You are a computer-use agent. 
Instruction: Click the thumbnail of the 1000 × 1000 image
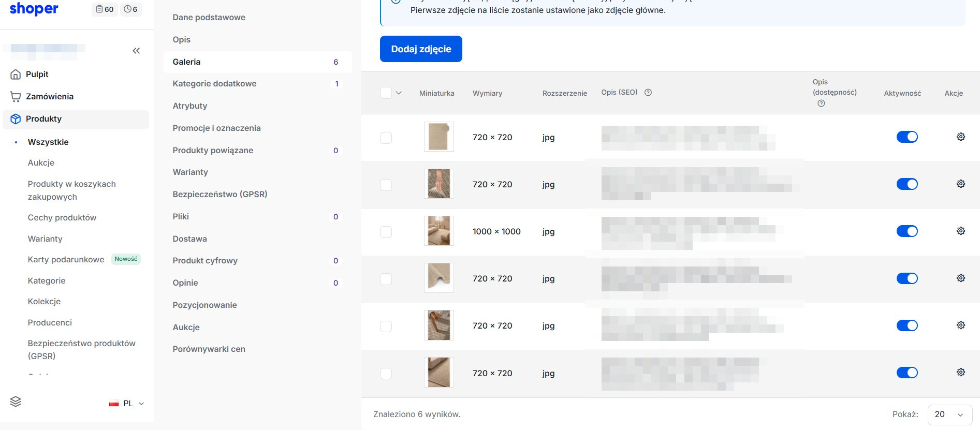[438, 231]
